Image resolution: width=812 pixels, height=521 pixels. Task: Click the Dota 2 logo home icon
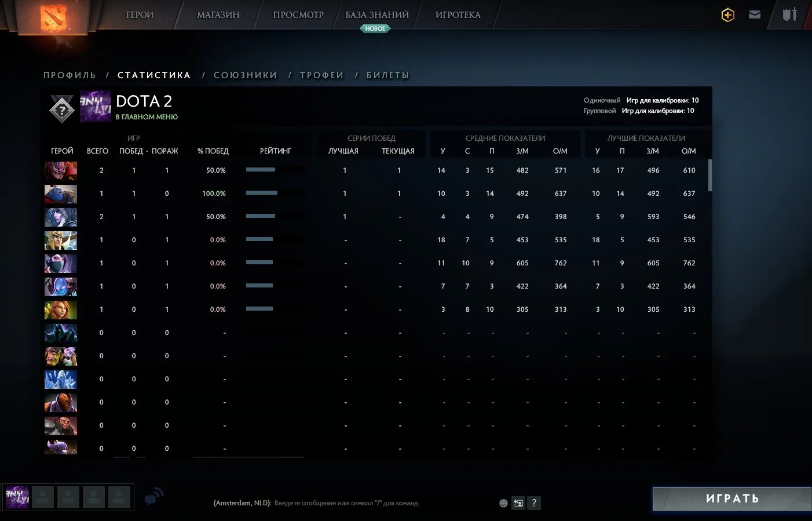[x=53, y=17]
